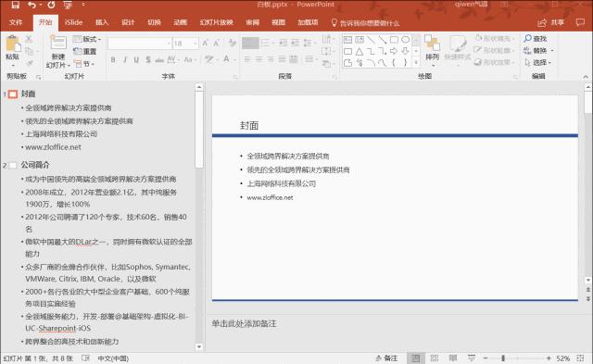This screenshot has height=364, width=593.
Task: Select the triangle shape in shapes gallery
Action: pos(360,52)
